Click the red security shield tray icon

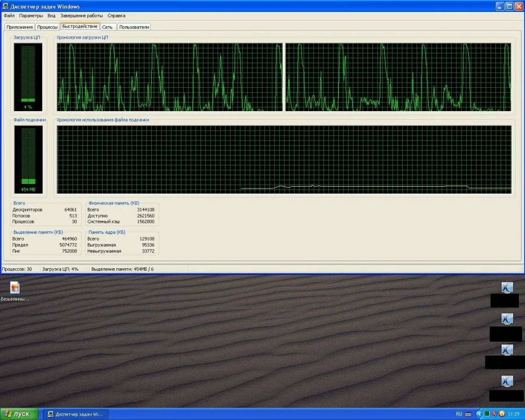(x=494, y=414)
